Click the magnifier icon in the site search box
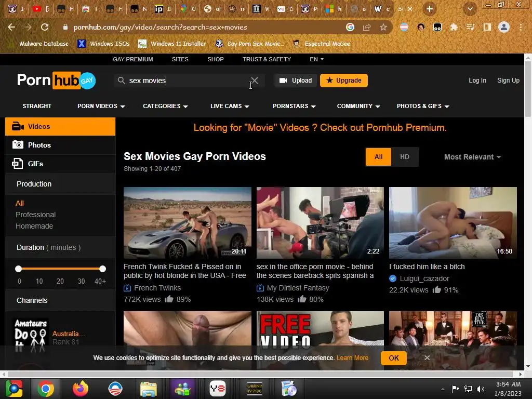The width and height of the screenshot is (532, 399). (x=121, y=81)
